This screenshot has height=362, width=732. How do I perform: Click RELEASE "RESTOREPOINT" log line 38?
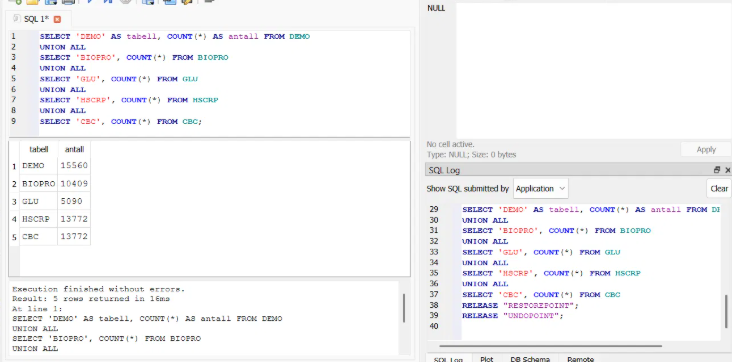pos(520,305)
